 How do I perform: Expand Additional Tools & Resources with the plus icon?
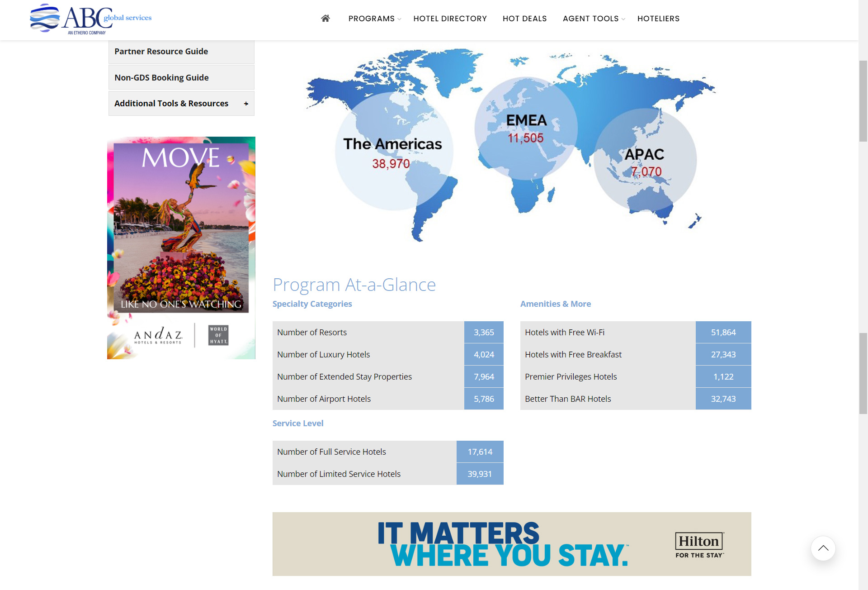tap(246, 103)
